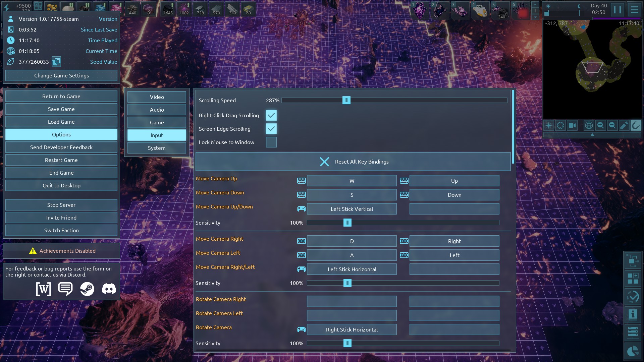644x362 pixels.
Task: Click the video camera icon below minimap
Action: point(572,125)
